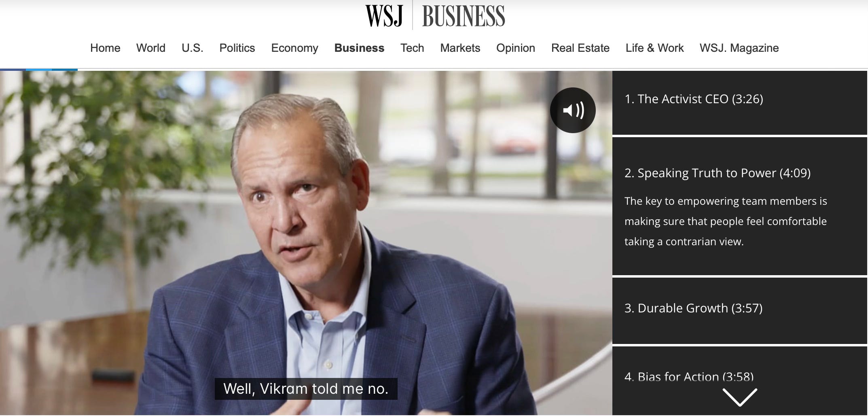Visit Life & Work section
This screenshot has height=416, width=868.
coord(654,48)
